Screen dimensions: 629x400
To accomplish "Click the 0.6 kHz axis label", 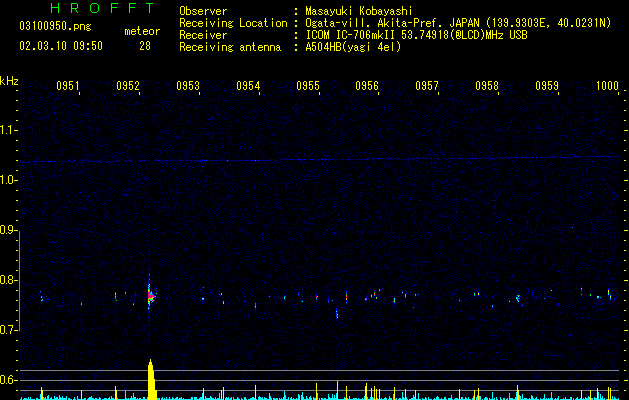I will [x=8, y=380].
